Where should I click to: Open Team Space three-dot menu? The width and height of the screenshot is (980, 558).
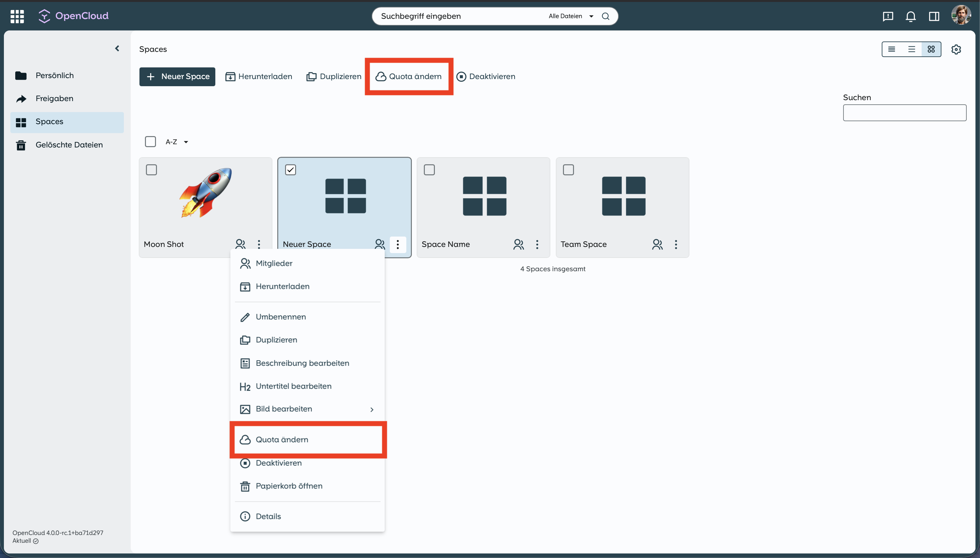point(676,244)
